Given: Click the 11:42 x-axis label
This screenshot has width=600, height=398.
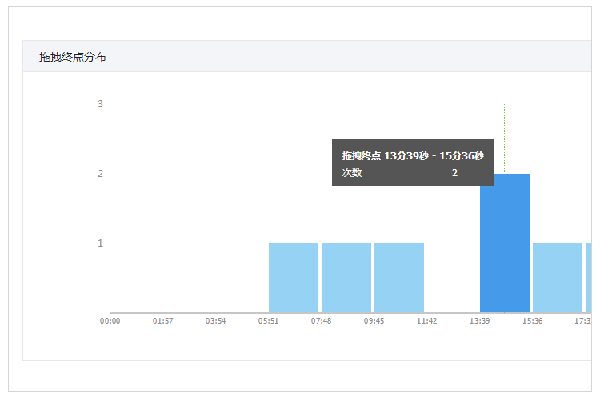Looking at the screenshot, I should tap(427, 321).
